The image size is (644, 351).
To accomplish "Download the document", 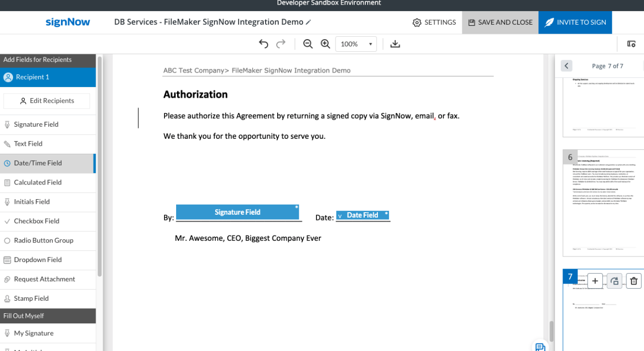I will click(x=395, y=44).
